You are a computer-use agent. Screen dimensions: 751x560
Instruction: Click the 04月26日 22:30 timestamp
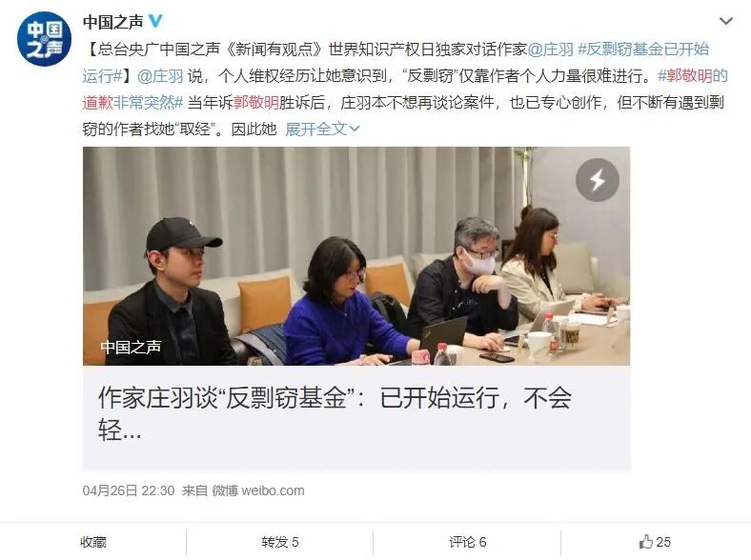tap(129, 490)
